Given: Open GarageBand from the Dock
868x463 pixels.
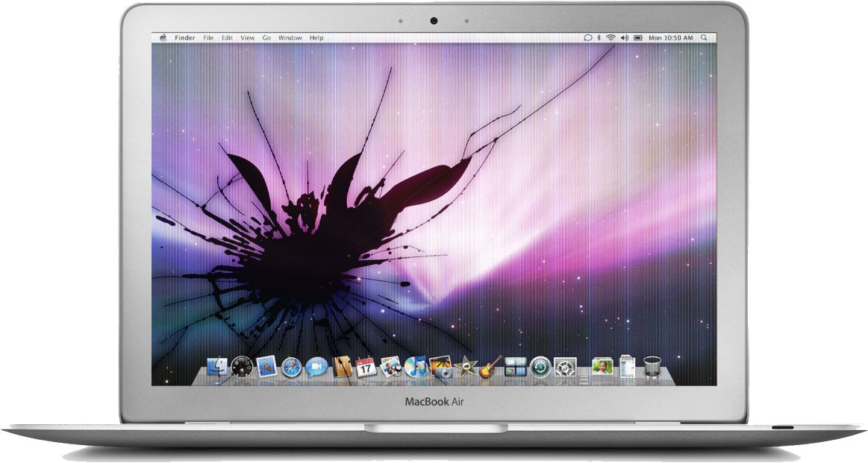Looking at the screenshot, I should point(490,366).
